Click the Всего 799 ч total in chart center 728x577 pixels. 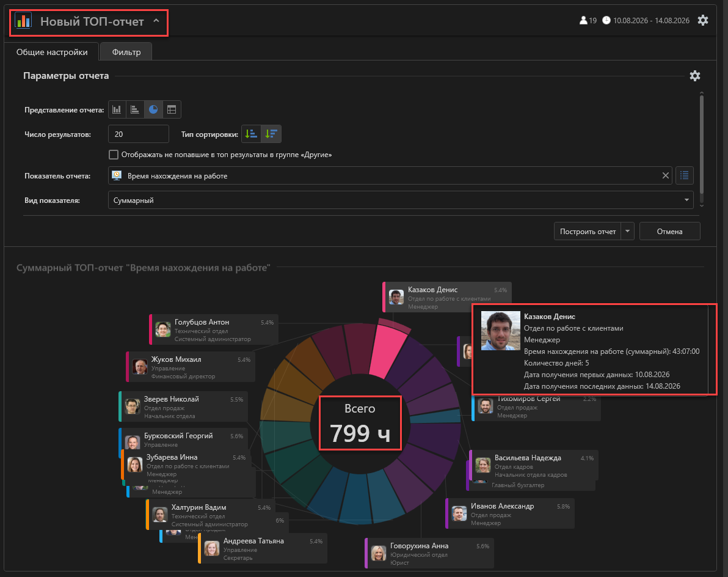click(360, 423)
